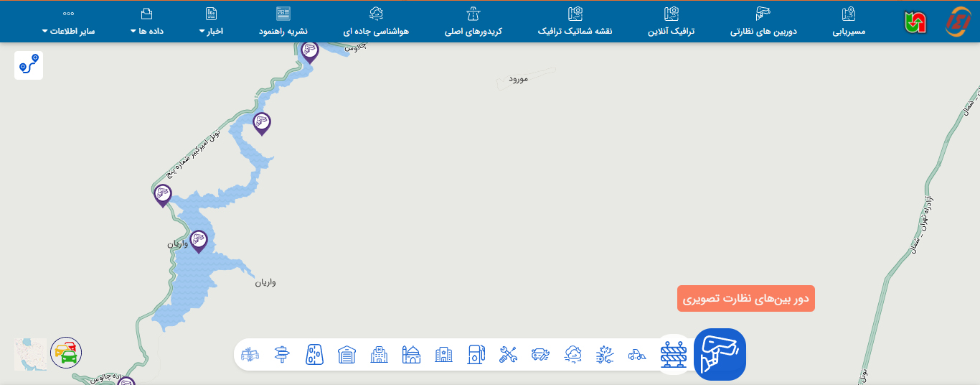Click the مسیریابی routing link
The image size is (980, 385).
849,32
